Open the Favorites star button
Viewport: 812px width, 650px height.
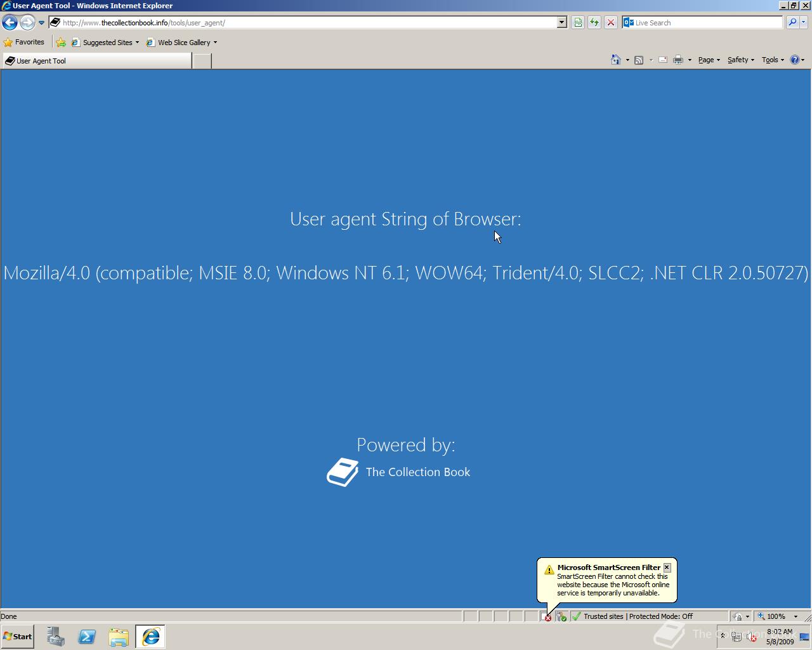point(24,43)
